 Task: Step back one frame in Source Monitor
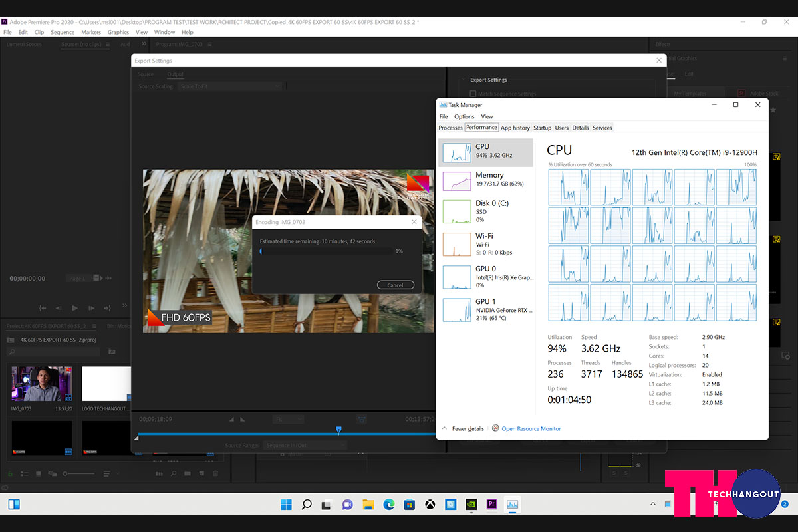[x=59, y=308]
